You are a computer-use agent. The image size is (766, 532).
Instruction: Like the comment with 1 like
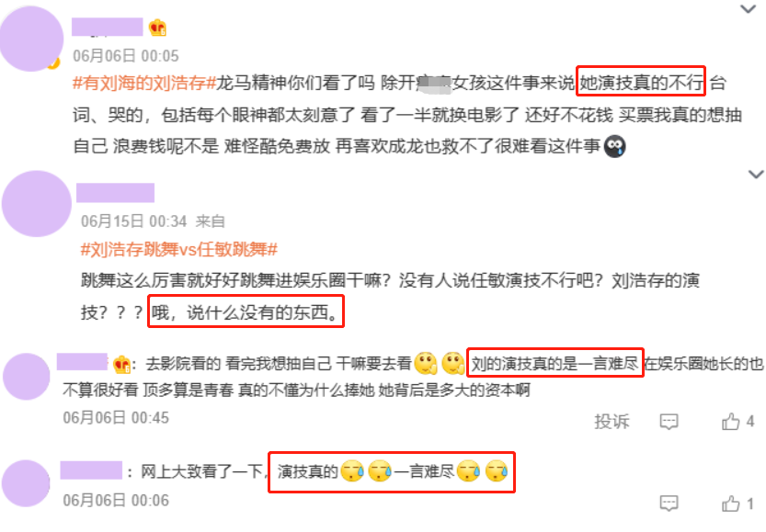coord(737,504)
